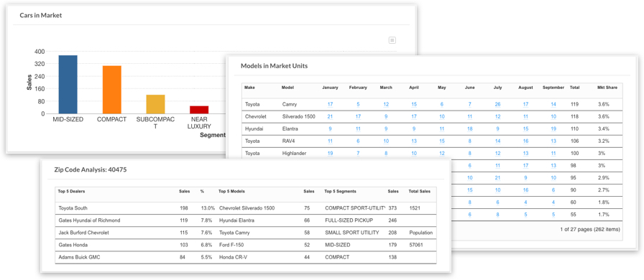Open Highlander March units link (8)
Viewport: 644px width, 280px height.
click(386, 154)
